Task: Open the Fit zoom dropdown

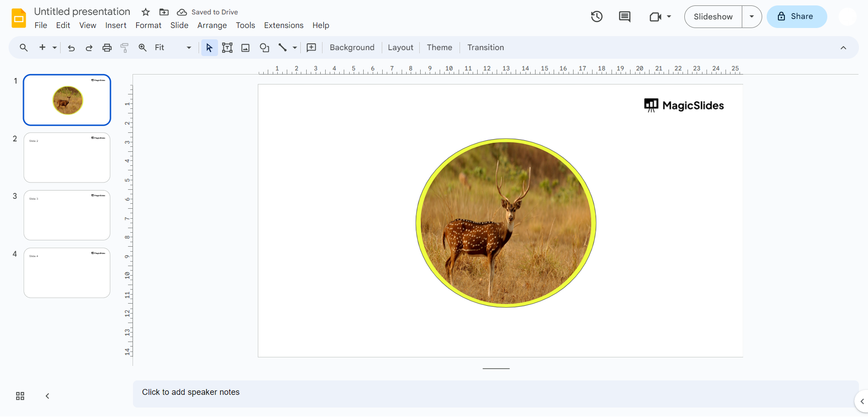Action: coord(173,48)
